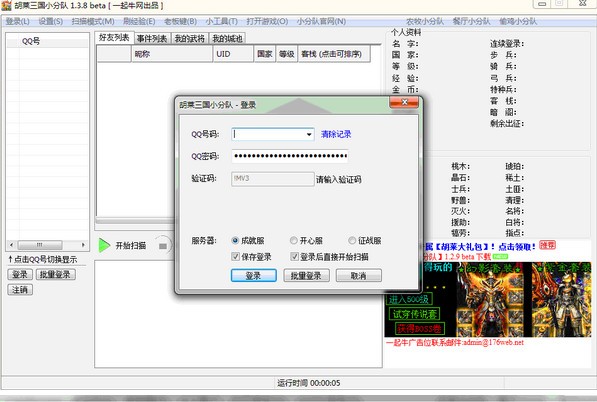
Task: Toggle the 登录后直接开始扫描 checkbox
Action: (x=294, y=257)
